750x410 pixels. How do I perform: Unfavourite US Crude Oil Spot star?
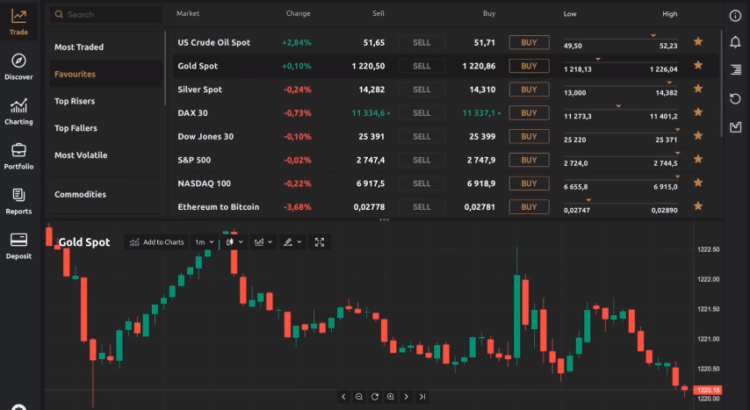[698, 42]
